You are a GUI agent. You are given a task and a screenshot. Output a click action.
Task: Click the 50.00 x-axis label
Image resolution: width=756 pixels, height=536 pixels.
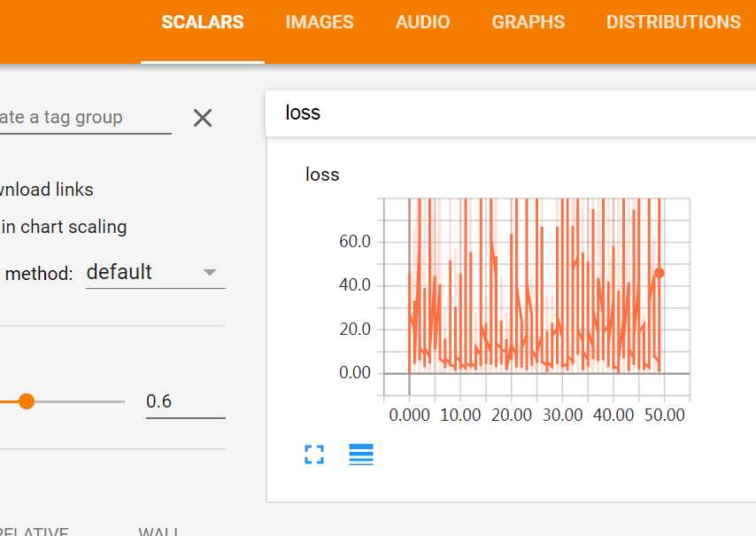click(x=665, y=415)
